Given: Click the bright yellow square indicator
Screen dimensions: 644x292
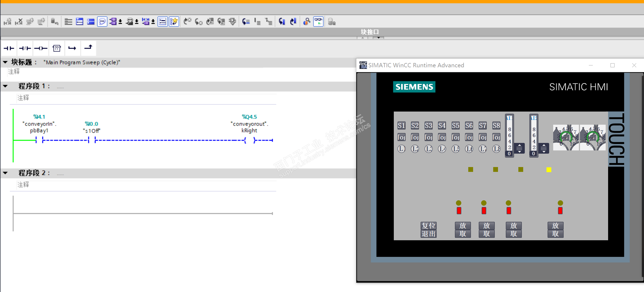Looking at the screenshot, I should click(x=549, y=169).
